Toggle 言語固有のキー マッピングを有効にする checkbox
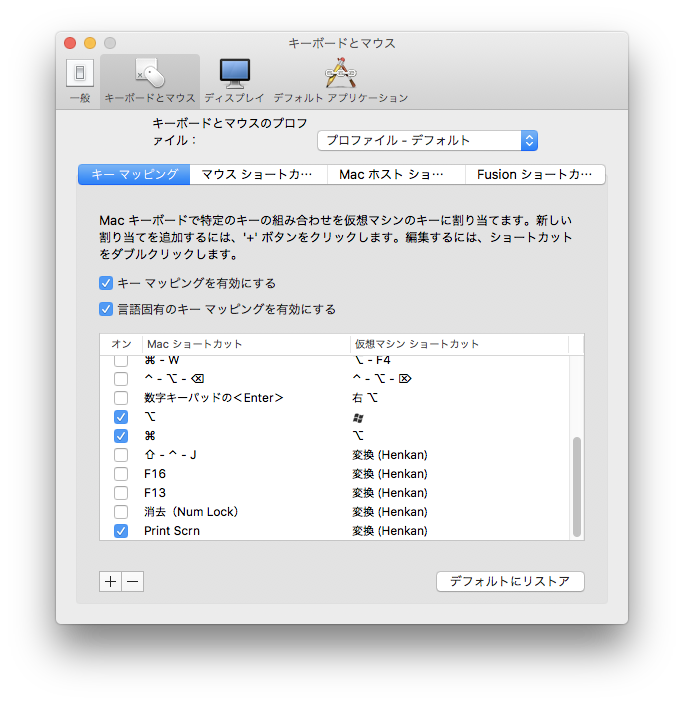This screenshot has height=704, width=684. [106, 309]
